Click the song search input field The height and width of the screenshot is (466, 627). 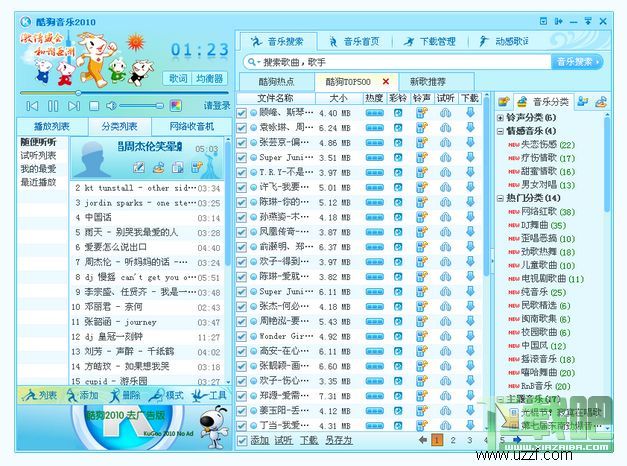405,62
